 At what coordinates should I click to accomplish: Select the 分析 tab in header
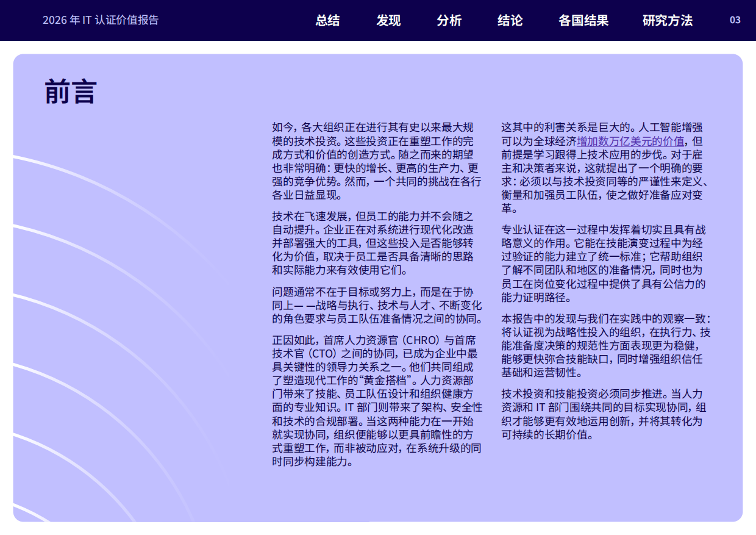point(449,20)
